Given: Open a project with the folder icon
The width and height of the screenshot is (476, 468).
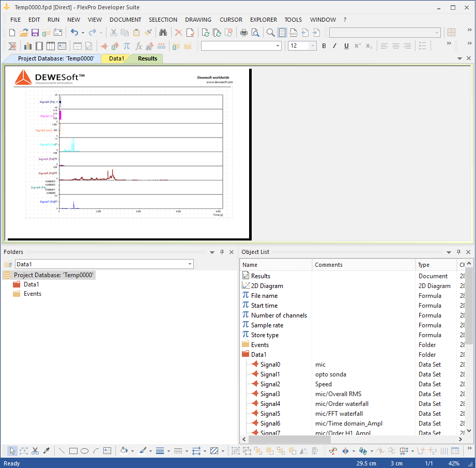Looking at the screenshot, I should point(24,33).
